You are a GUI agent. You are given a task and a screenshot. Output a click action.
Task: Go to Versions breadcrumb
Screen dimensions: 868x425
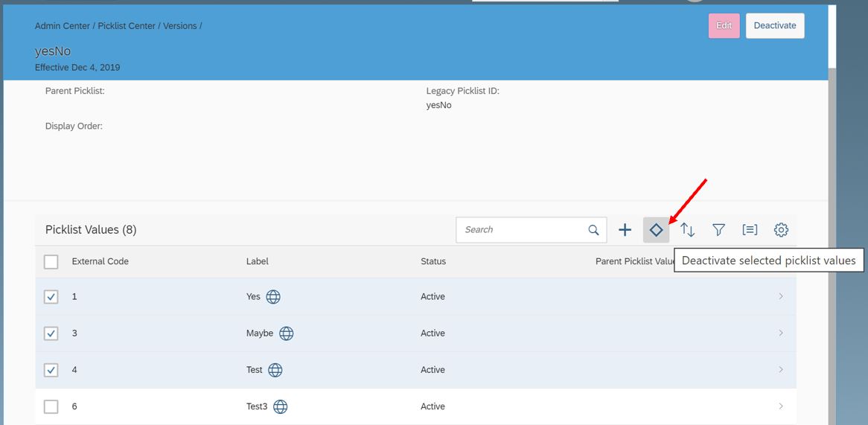point(179,26)
